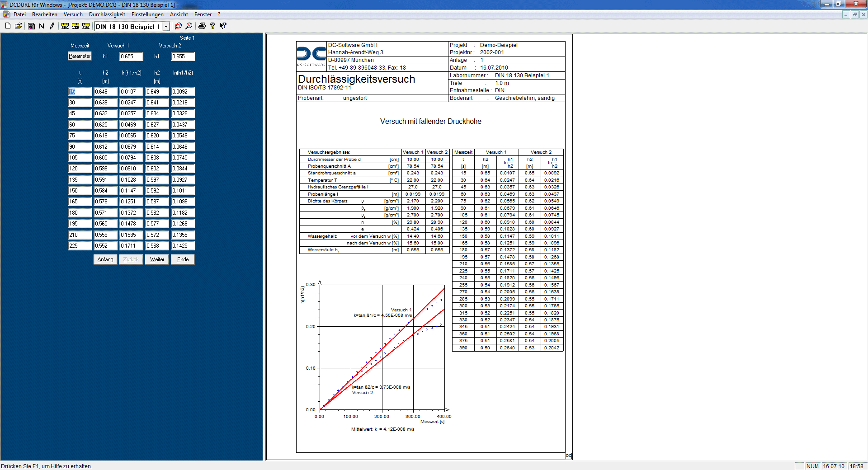Edit Versuch 2 h1 field 0.655
Image resolution: width=868 pixels, height=470 pixels.
click(183, 56)
